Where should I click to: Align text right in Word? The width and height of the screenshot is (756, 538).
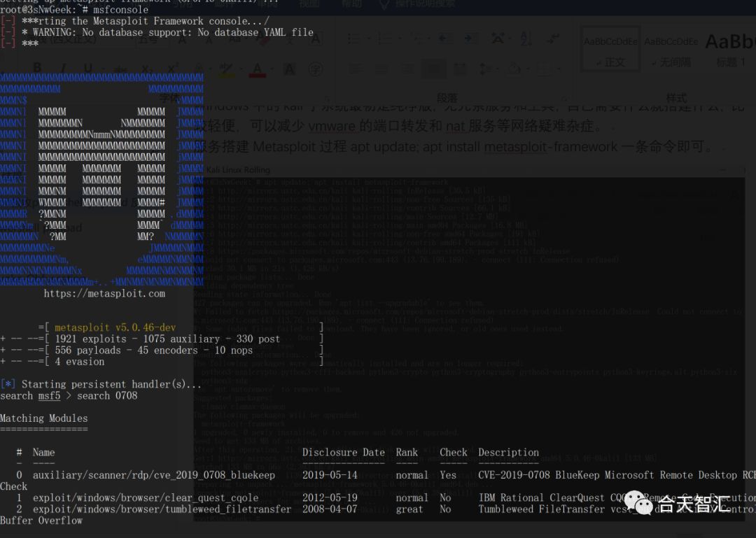[407, 69]
